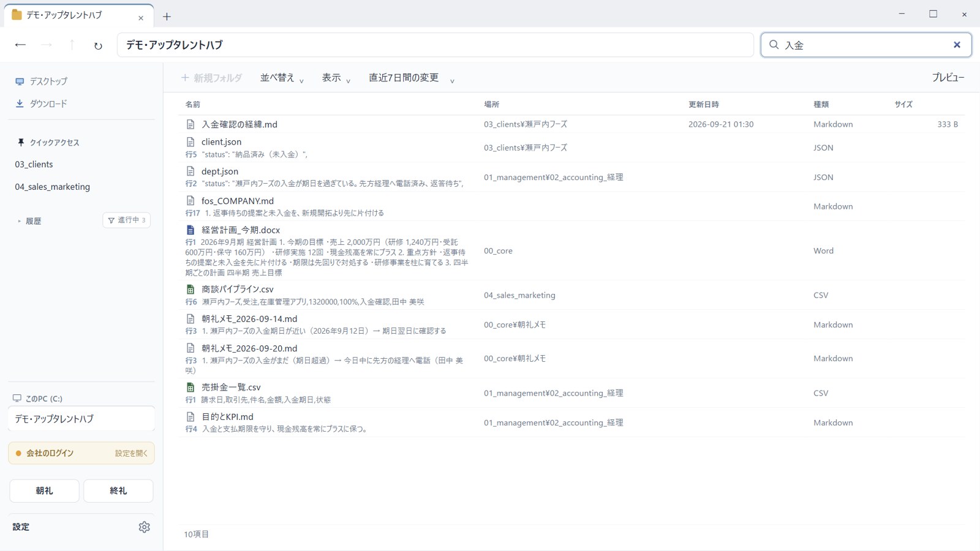Screen dimensions: 980x551
Task: Open new tab with plus icon
Action: point(167,17)
